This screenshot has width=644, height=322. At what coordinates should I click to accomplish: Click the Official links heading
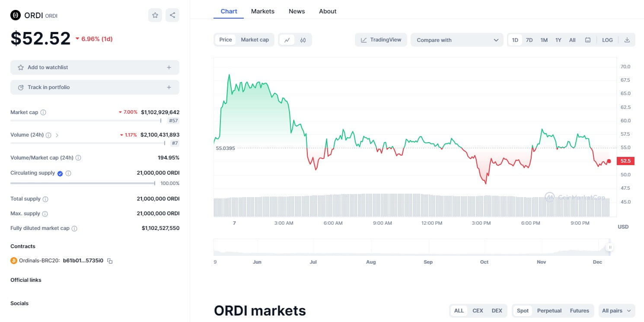26,280
